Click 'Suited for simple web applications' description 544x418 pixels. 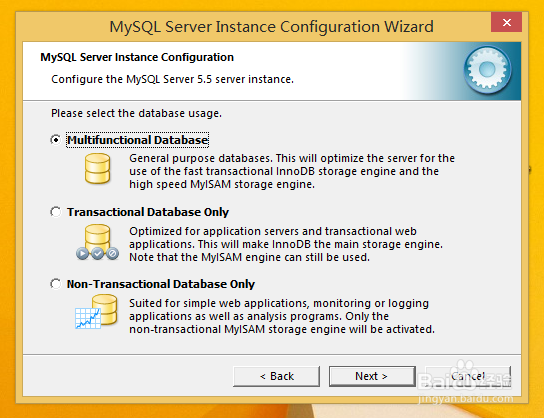[x=282, y=316]
